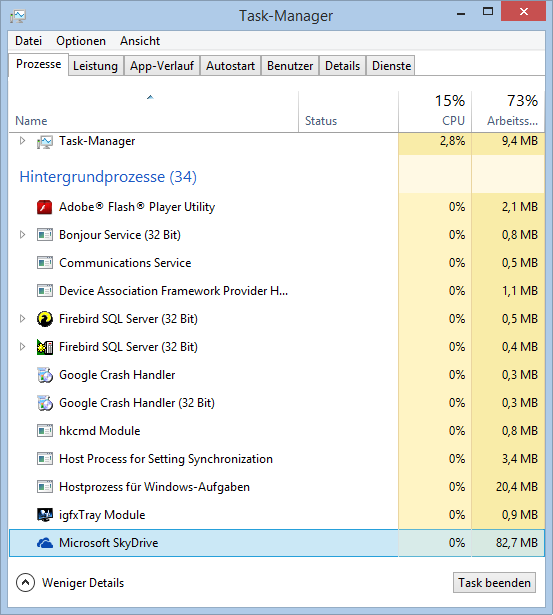Click the Task beenden button

494,583
